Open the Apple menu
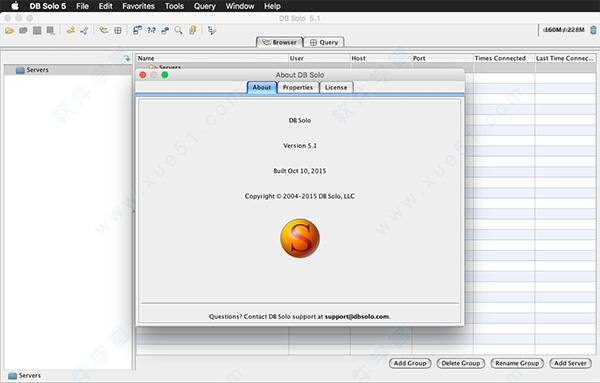The width and height of the screenshot is (600, 383). 15,6
